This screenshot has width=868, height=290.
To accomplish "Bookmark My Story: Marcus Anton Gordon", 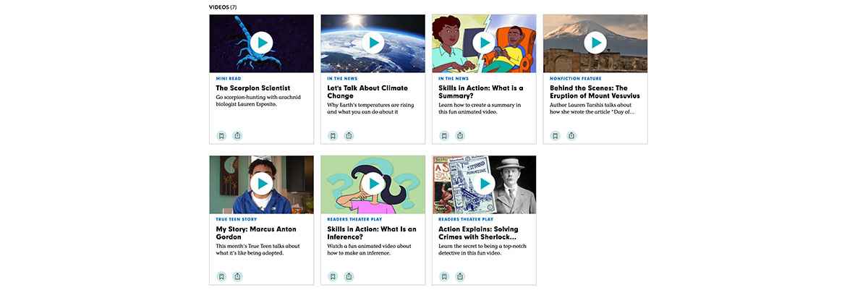I will pyautogui.click(x=221, y=276).
